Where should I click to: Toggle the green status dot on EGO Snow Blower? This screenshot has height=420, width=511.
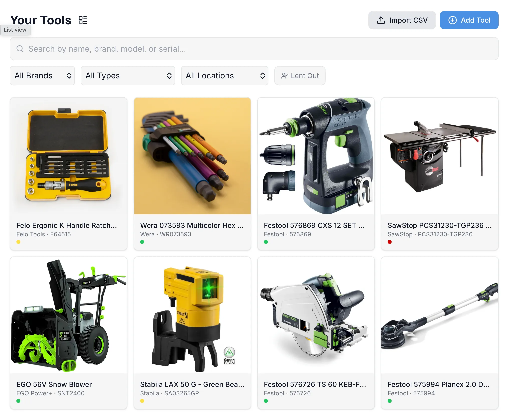point(18,401)
